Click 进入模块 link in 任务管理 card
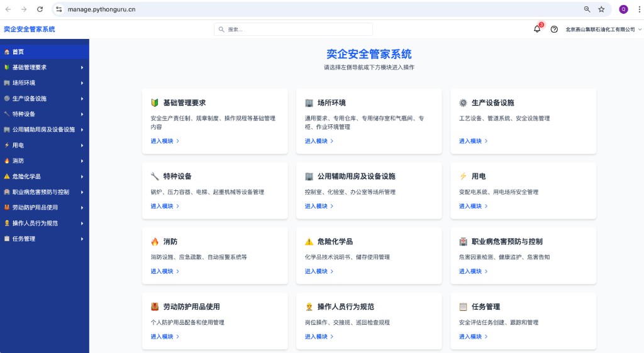The height and width of the screenshot is (353, 644). [x=473, y=337]
